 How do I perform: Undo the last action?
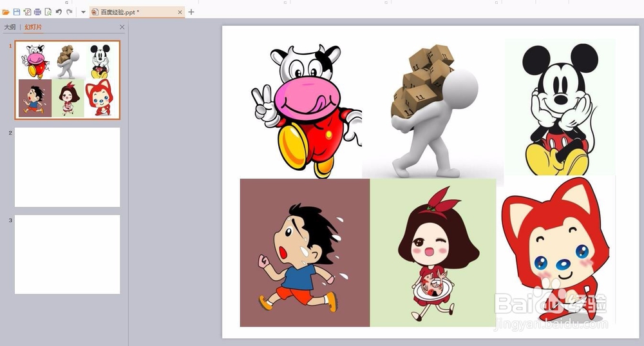coord(59,12)
